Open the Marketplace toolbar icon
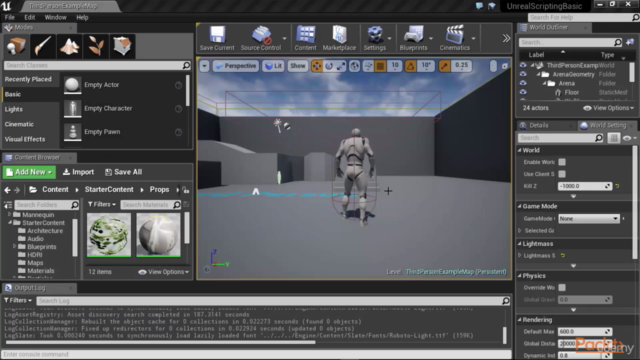 pyautogui.click(x=339, y=38)
